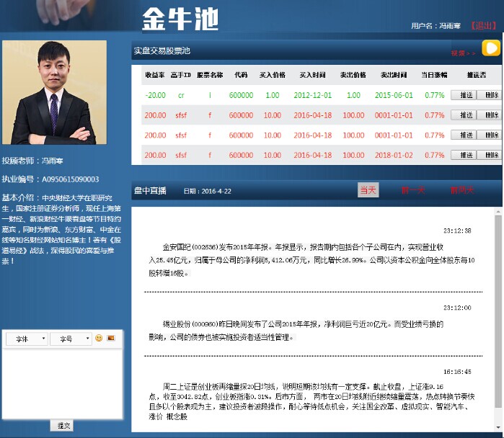Click the yellow video play icon
The image size is (504, 438).
[491, 48]
